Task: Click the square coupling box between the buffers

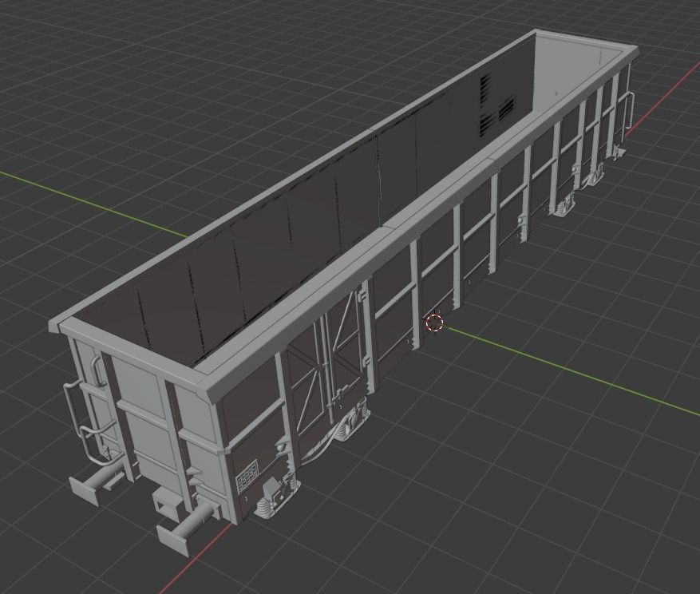Action: [166, 503]
